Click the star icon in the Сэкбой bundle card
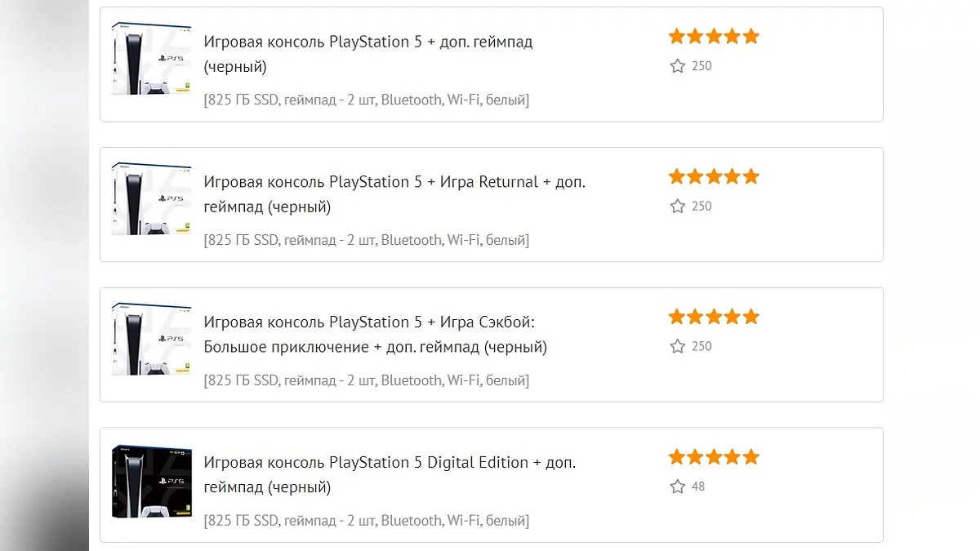Image resolution: width=980 pixels, height=551 pixels. [x=677, y=347]
